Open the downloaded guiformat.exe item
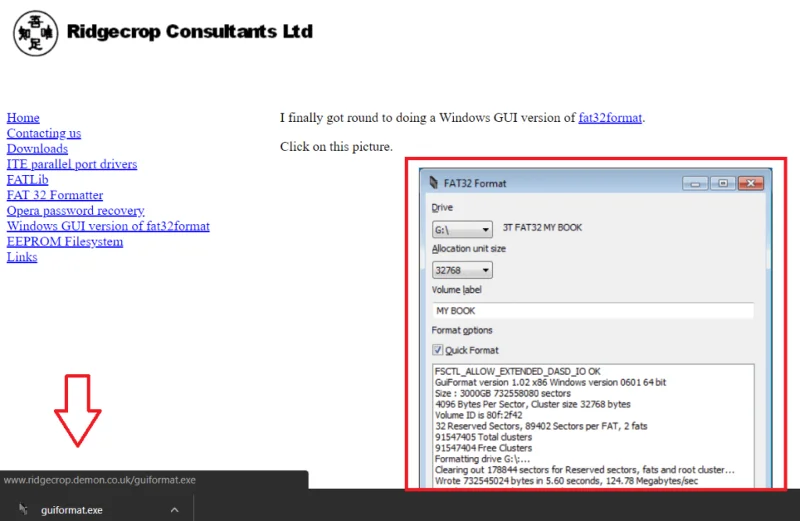The width and height of the screenshot is (800, 521). pos(71,510)
